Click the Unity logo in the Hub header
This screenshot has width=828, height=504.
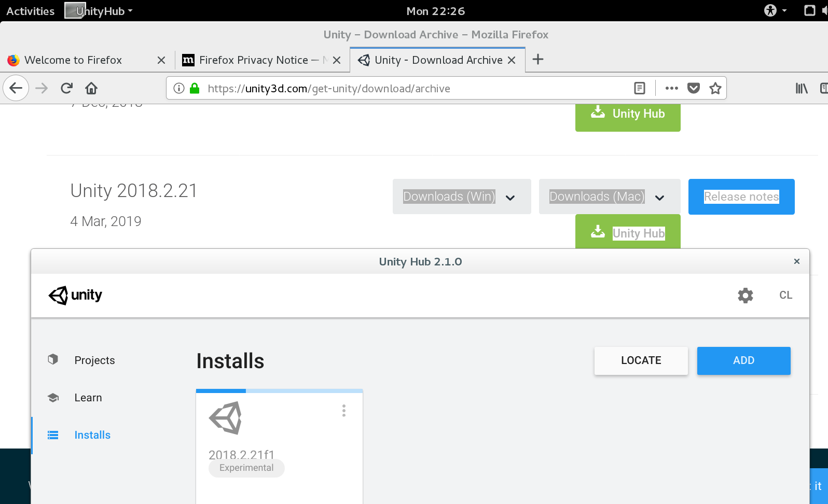pyautogui.click(x=75, y=295)
